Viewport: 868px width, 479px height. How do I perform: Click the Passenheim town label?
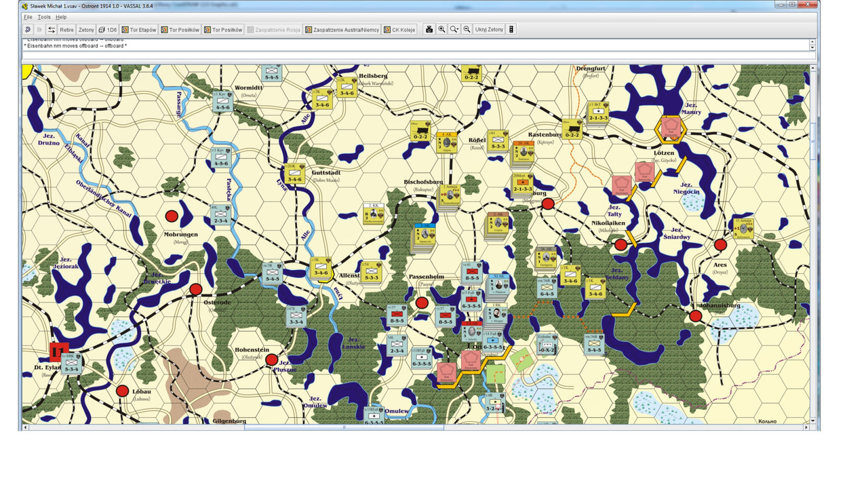pyautogui.click(x=426, y=277)
